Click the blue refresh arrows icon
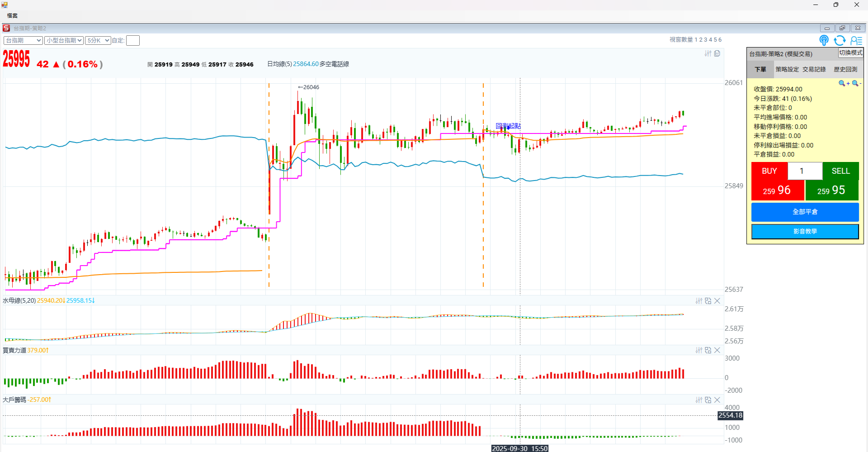 pos(840,41)
